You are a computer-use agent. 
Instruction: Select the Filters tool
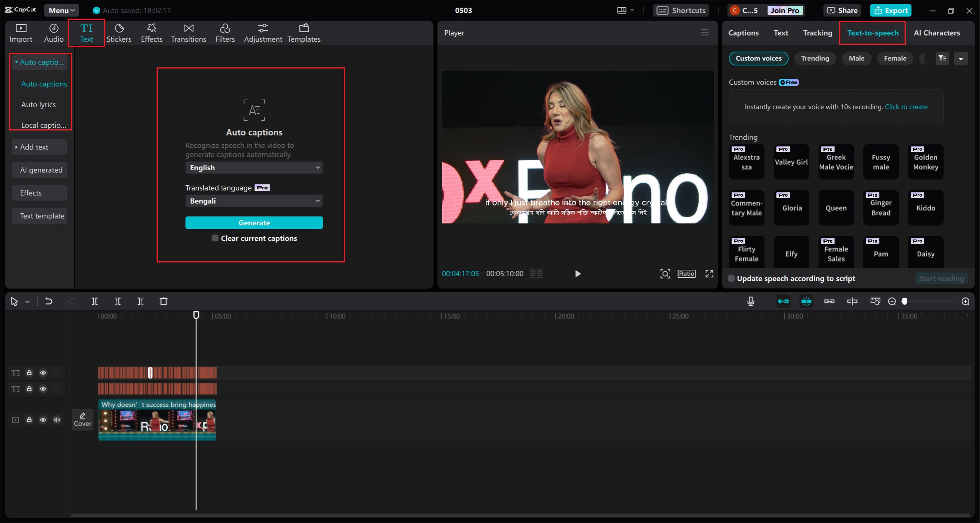[225, 33]
